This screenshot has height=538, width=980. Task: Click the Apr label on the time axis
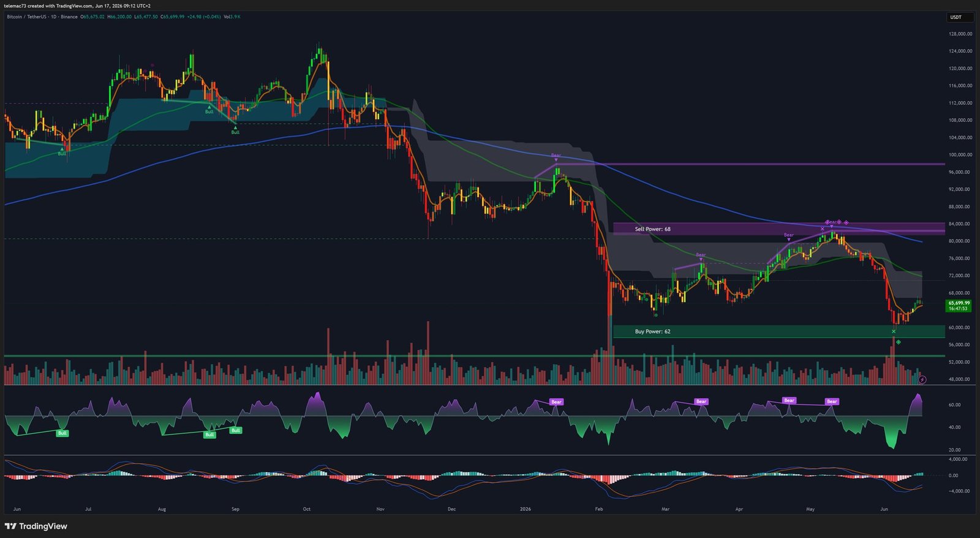click(739, 509)
